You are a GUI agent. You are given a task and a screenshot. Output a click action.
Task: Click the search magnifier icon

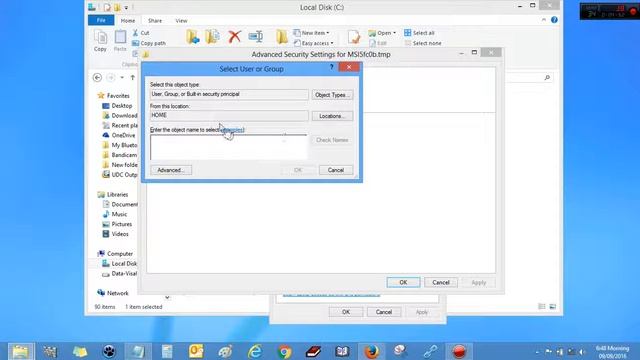(x=547, y=77)
